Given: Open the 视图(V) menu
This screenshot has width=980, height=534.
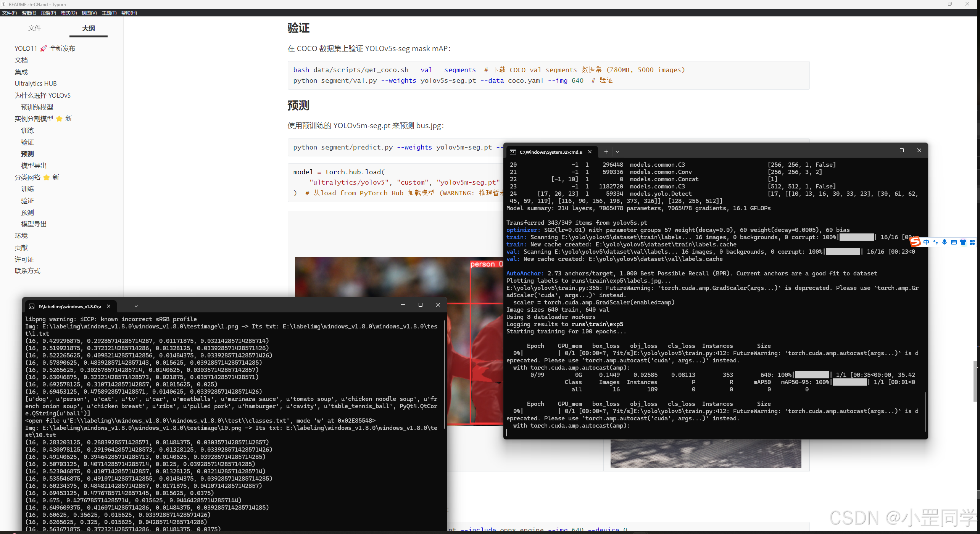Looking at the screenshot, I should [x=89, y=13].
